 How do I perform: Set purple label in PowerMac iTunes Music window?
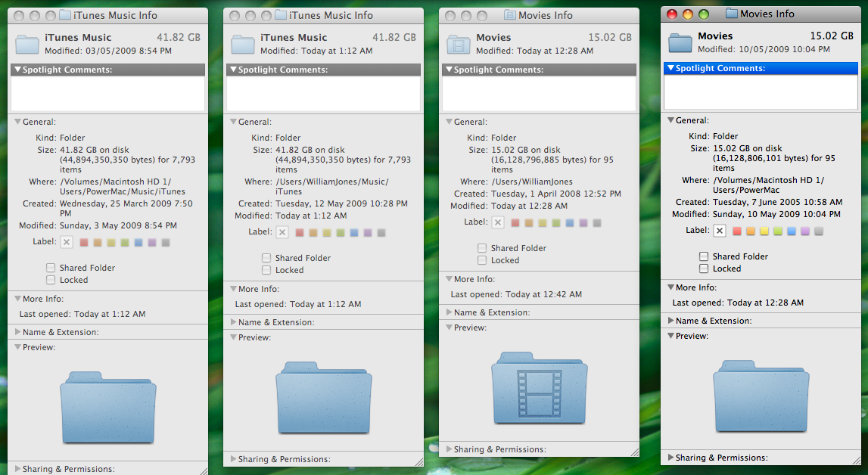(151, 243)
